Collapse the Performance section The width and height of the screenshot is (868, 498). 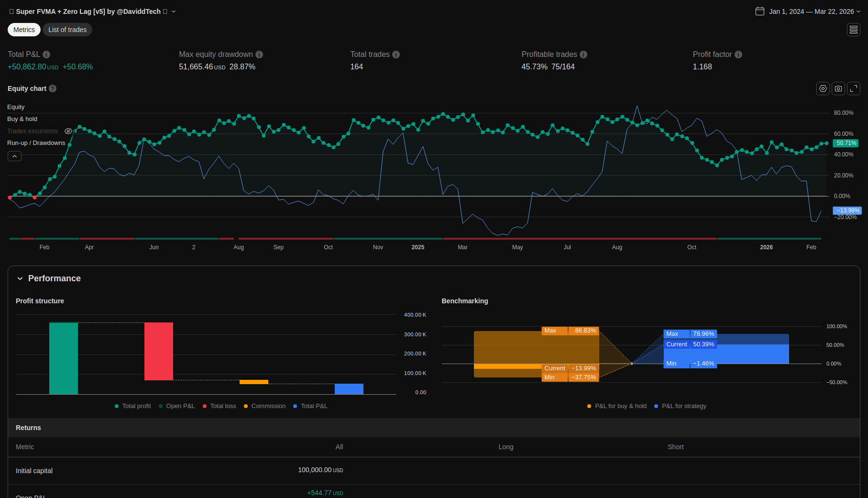click(x=20, y=278)
